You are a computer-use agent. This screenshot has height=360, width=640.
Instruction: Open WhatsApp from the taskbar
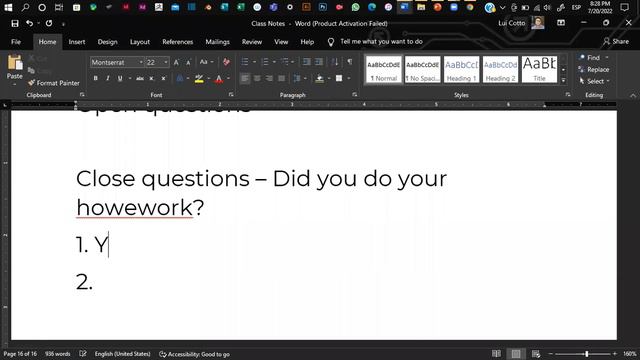tap(355, 7)
